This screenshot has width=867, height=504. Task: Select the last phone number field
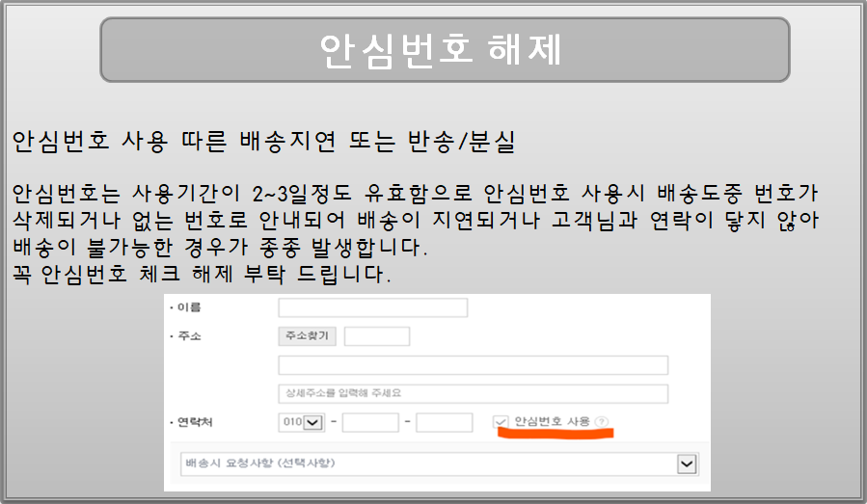click(x=445, y=422)
